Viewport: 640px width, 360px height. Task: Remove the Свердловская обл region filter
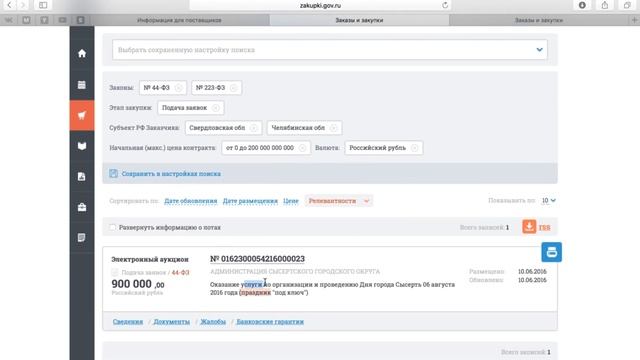[253, 128]
